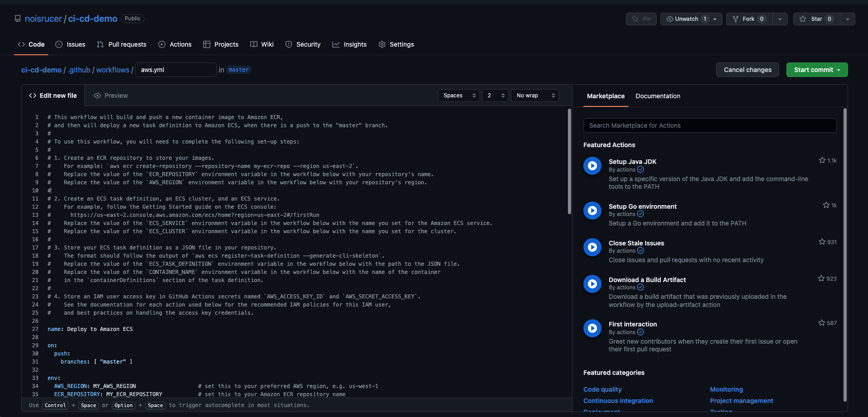This screenshot has height=417, width=868.
Task: Click the Download a Build Artifact action logo
Action: coord(592,283)
